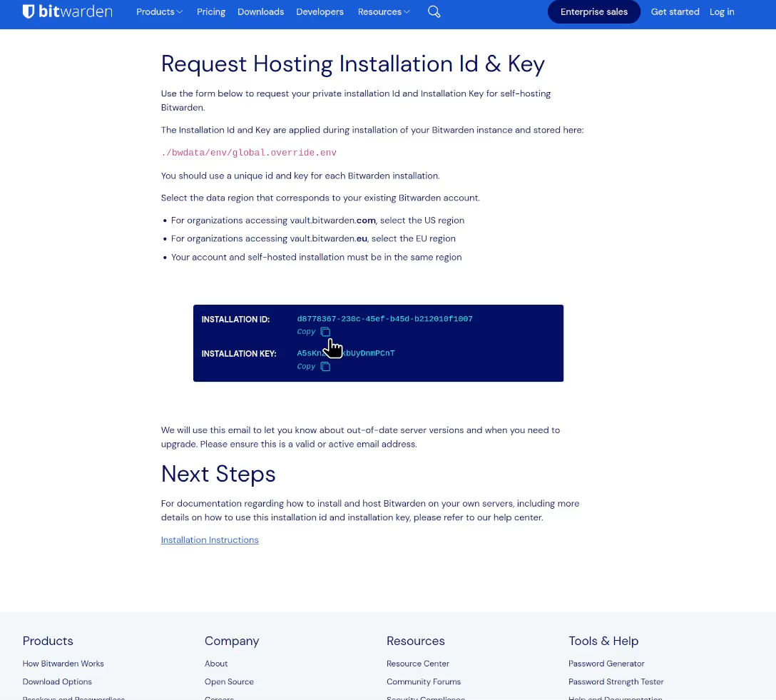Click the Company footer heading

tap(232, 641)
